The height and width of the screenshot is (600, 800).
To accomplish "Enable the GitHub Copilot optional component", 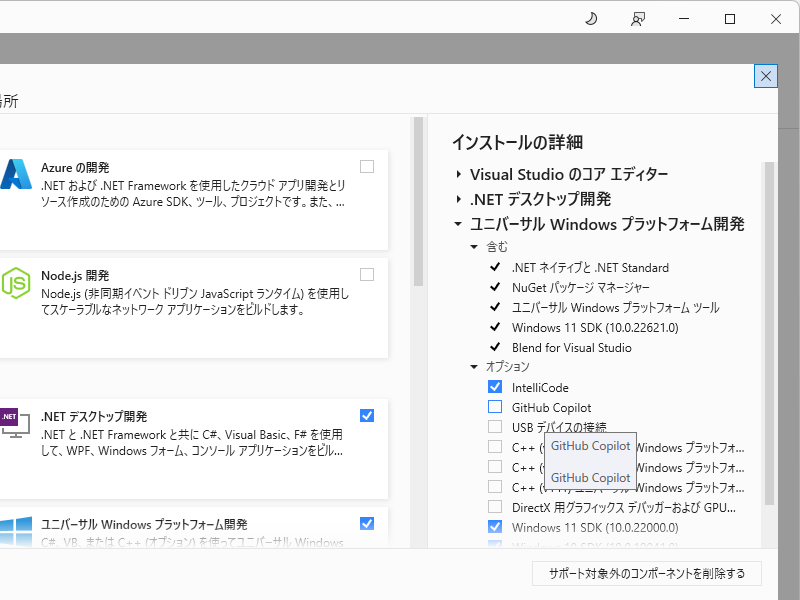I will (495, 407).
